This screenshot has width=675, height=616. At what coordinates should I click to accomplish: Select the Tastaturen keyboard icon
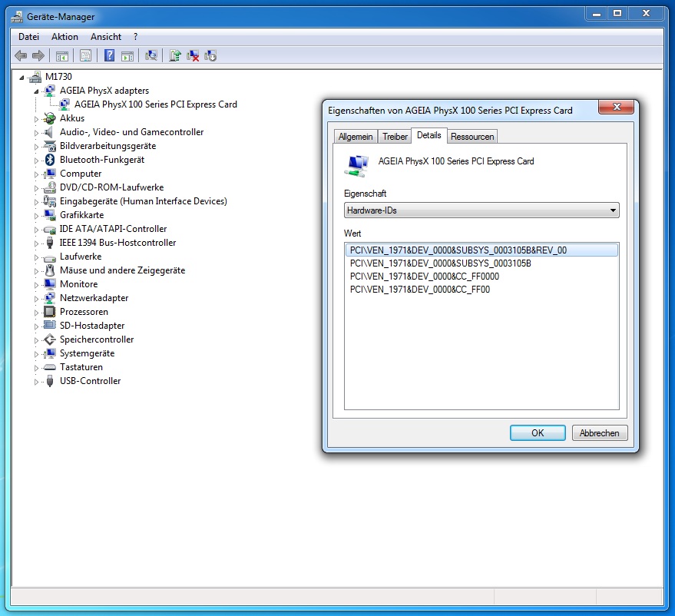point(50,367)
